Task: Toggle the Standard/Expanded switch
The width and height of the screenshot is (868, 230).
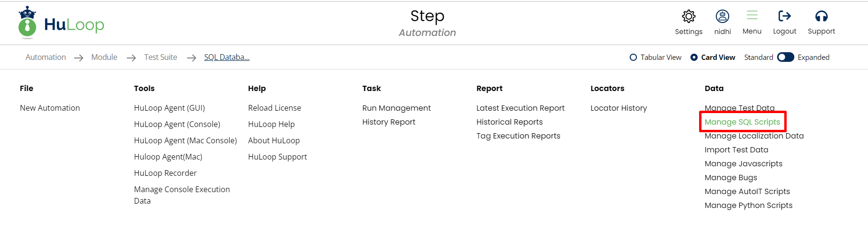Action: [x=785, y=57]
